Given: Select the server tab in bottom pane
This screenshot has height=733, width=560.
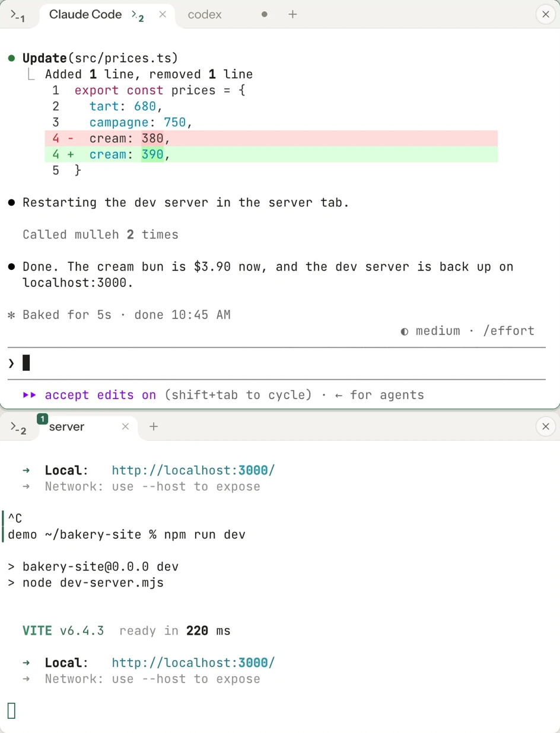Looking at the screenshot, I should pyautogui.click(x=67, y=427).
